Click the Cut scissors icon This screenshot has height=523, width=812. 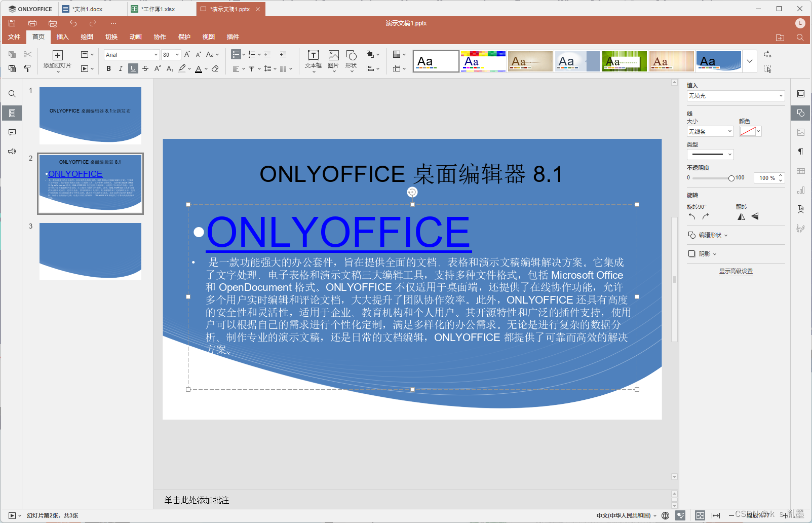(x=28, y=54)
